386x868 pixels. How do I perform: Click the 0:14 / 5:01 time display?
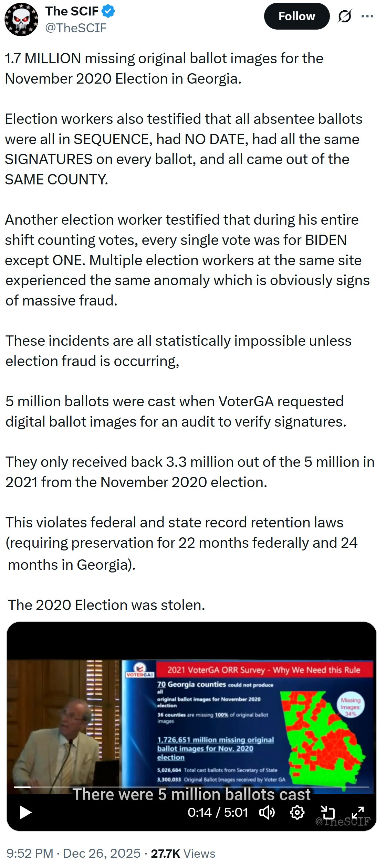point(218,812)
